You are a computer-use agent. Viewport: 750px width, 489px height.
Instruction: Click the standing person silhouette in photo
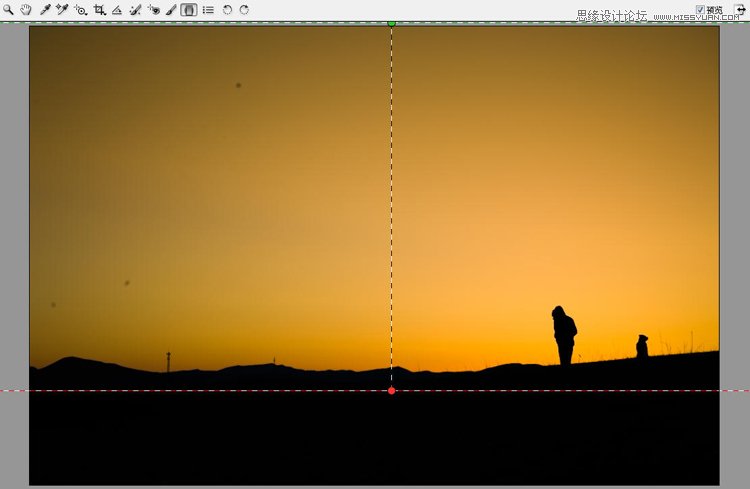[x=564, y=335]
